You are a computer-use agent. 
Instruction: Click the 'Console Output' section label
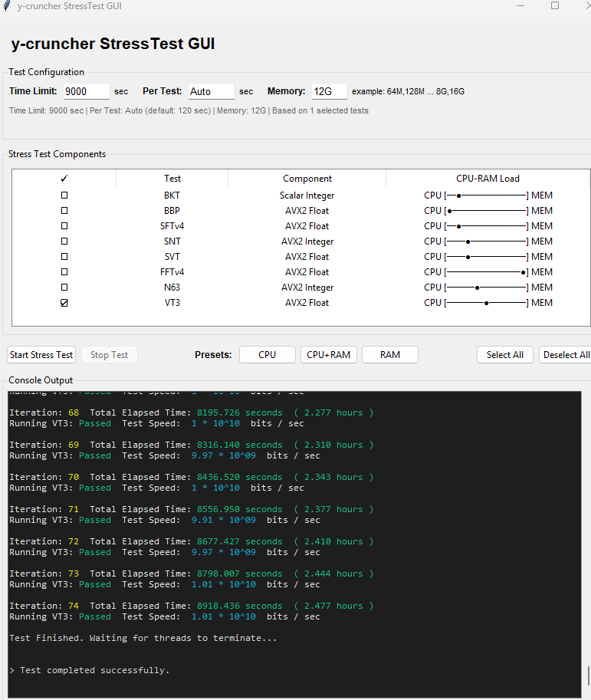[x=41, y=380]
